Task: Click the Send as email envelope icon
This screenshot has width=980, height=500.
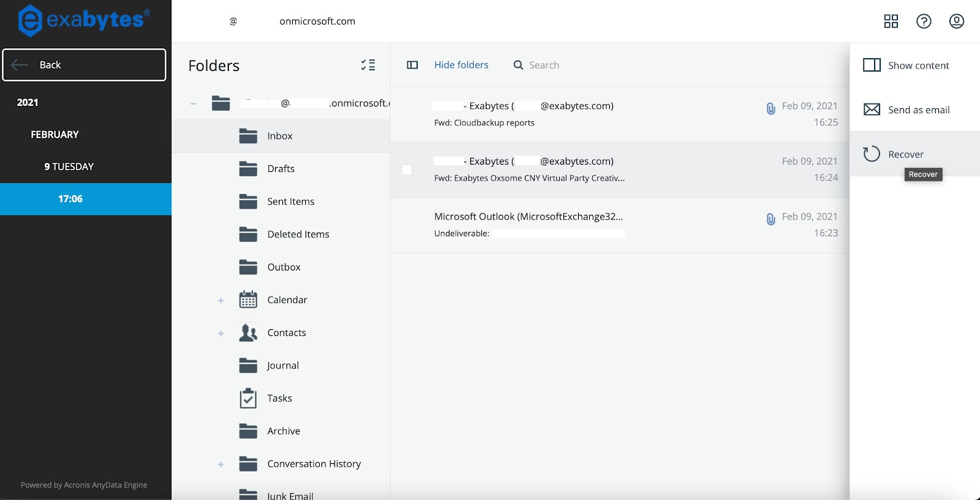Action: pos(872,110)
